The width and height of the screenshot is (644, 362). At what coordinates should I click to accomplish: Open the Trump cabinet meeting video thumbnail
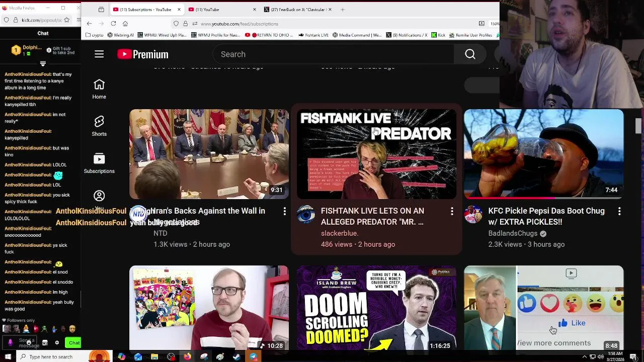click(209, 154)
